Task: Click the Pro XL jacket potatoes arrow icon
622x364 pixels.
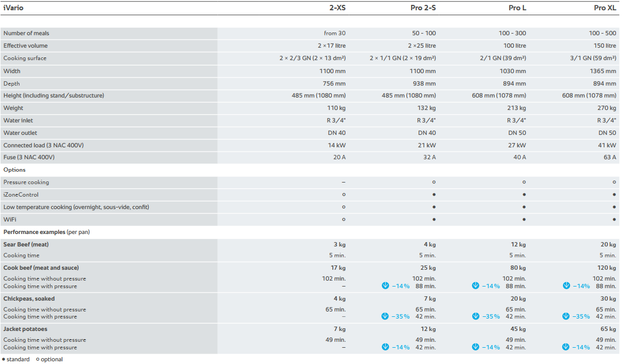Action: pos(566,348)
